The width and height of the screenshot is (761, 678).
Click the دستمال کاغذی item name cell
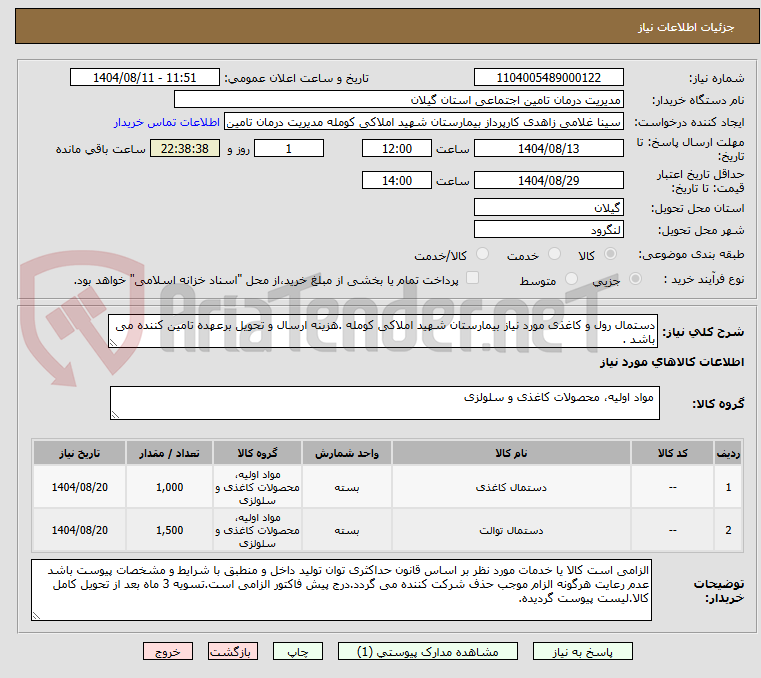511,487
